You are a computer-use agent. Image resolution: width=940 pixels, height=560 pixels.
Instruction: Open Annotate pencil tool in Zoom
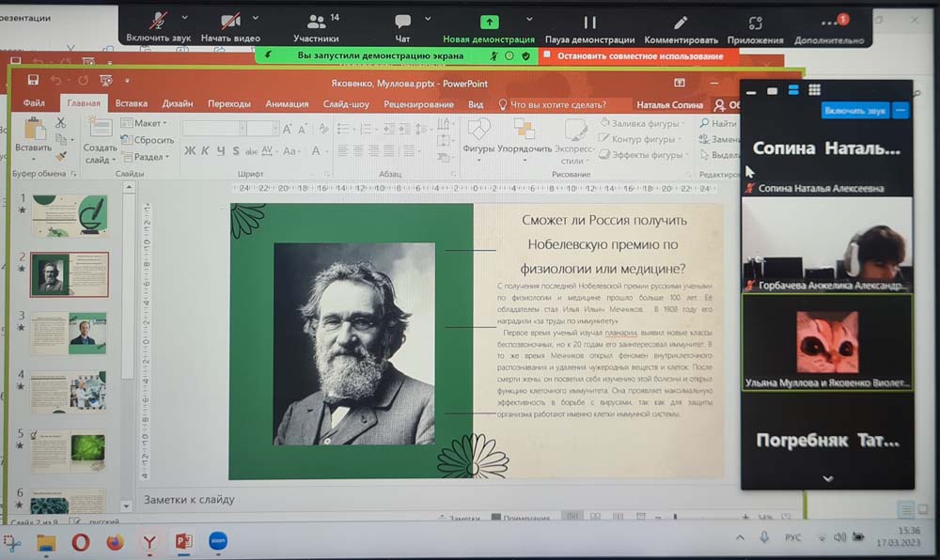(680, 21)
